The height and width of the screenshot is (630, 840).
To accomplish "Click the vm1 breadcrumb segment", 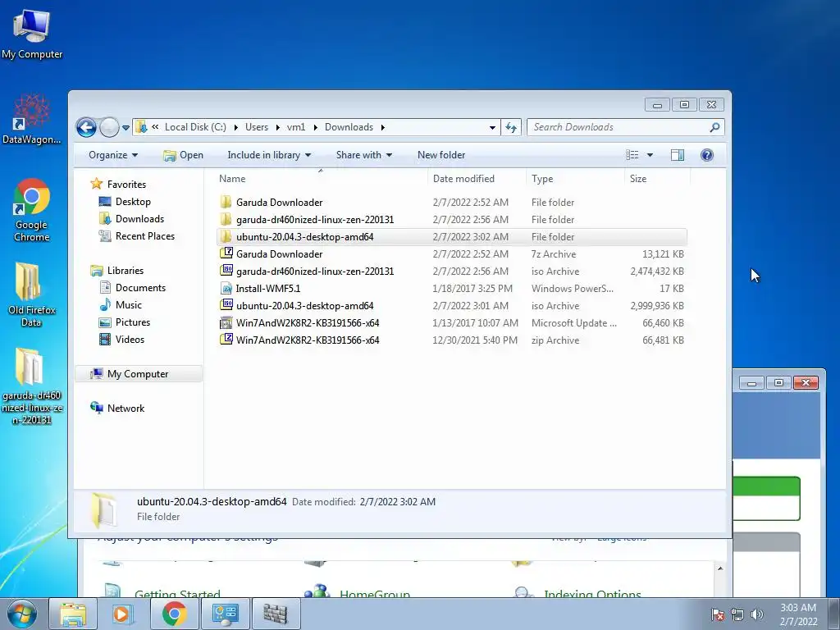I will (x=295, y=127).
